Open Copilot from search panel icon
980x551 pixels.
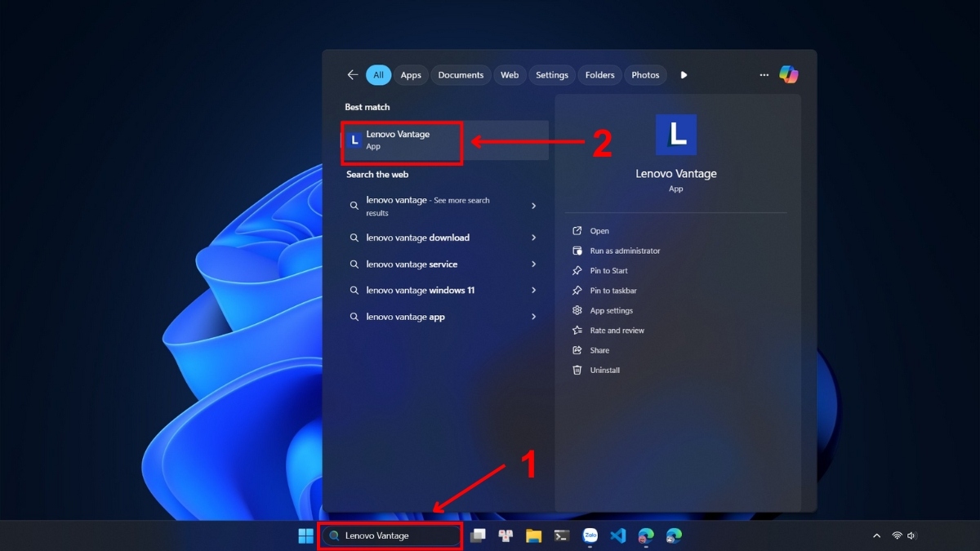pyautogui.click(x=789, y=74)
